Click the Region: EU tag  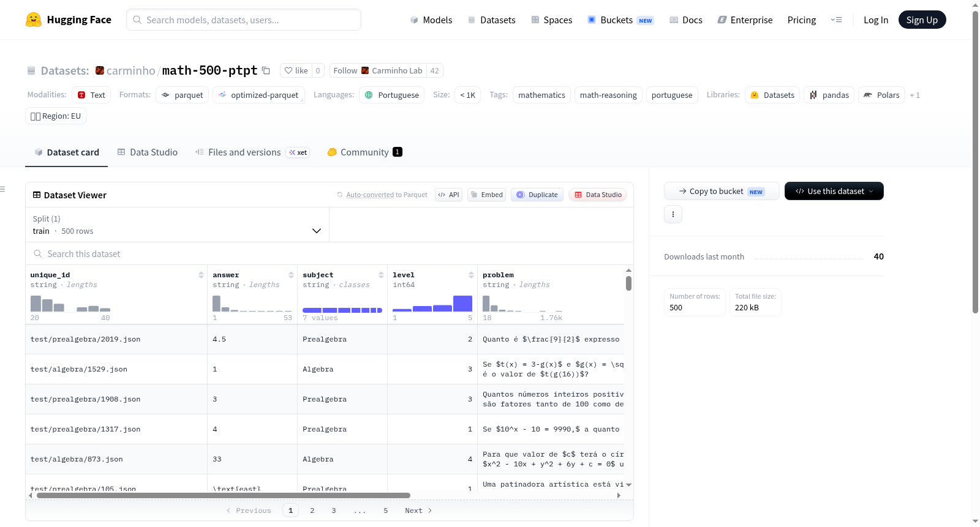[x=56, y=116]
